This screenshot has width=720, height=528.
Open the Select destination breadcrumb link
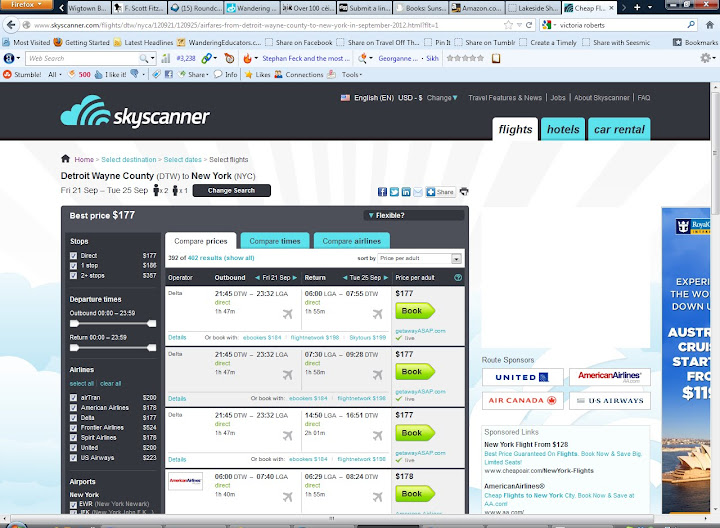click(129, 159)
